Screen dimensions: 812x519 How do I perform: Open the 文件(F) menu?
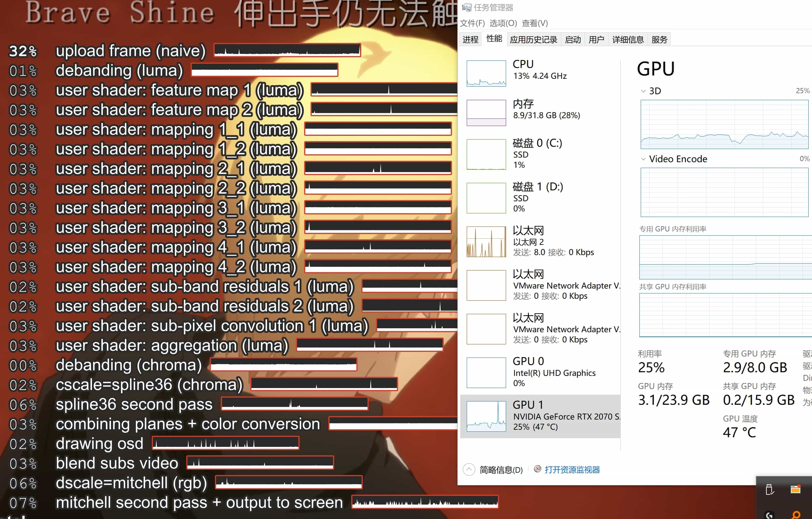click(472, 23)
